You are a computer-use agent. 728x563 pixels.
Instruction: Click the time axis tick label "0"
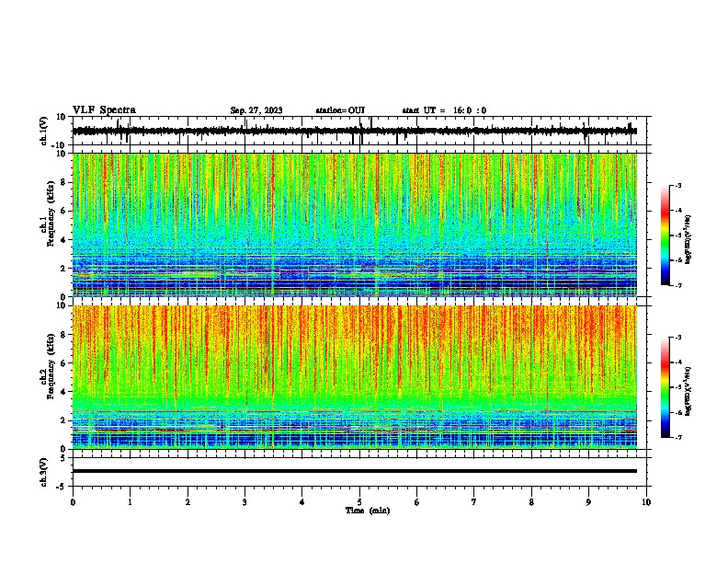click(73, 502)
